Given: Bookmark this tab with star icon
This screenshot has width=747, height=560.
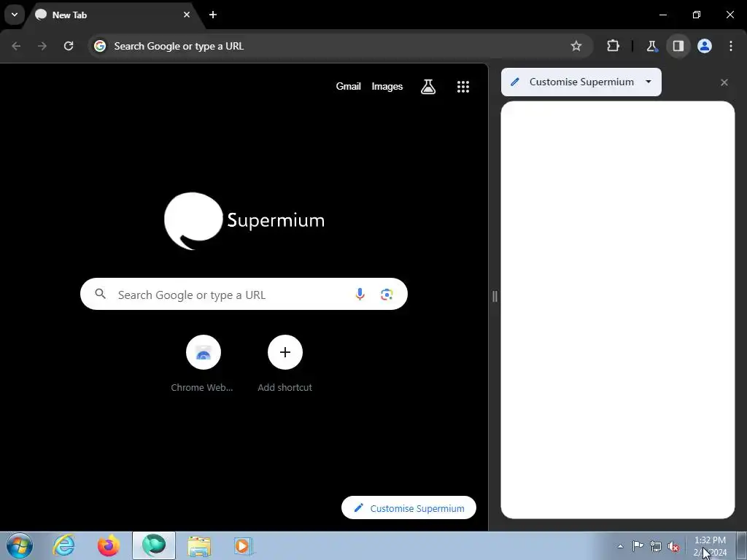Looking at the screenshot, I should point(576,46).
